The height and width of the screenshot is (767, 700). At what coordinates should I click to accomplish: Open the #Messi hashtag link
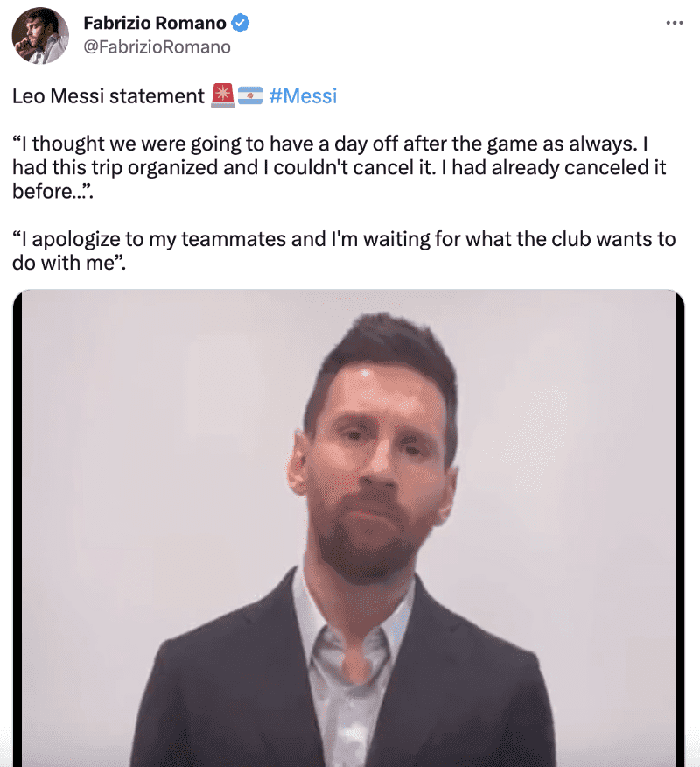[303, 95]
